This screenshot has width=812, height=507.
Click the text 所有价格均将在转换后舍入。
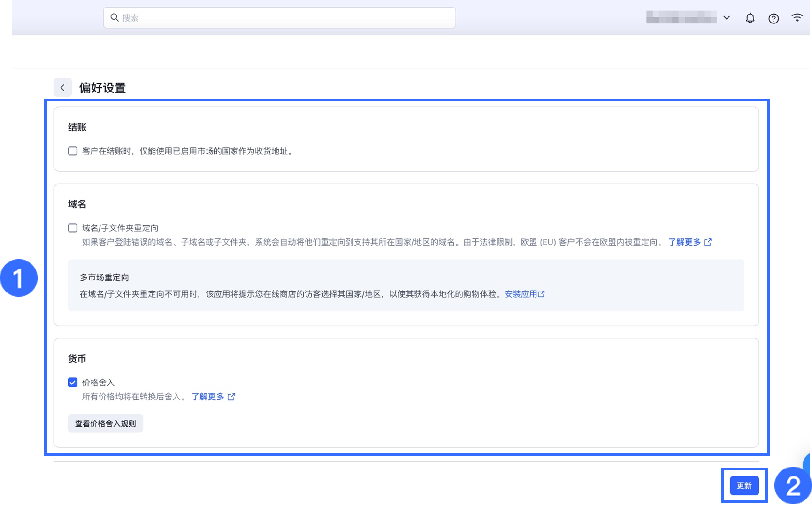(134, 397)
